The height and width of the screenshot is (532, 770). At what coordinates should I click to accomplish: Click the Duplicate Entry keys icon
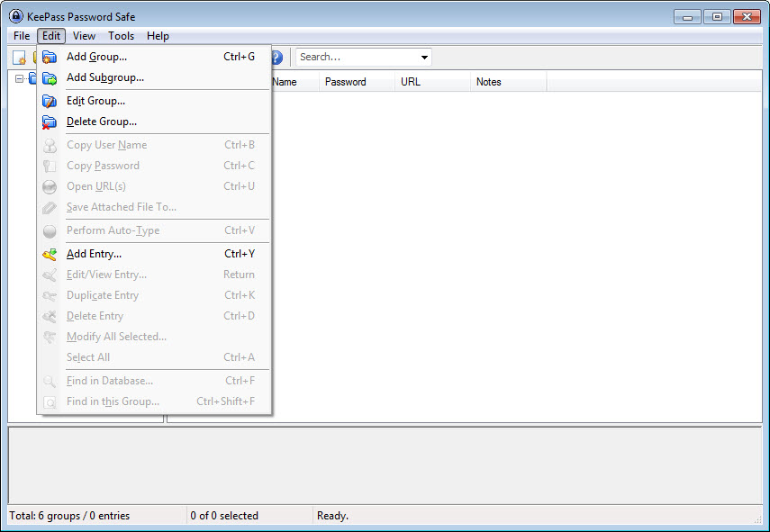(50, 295)
